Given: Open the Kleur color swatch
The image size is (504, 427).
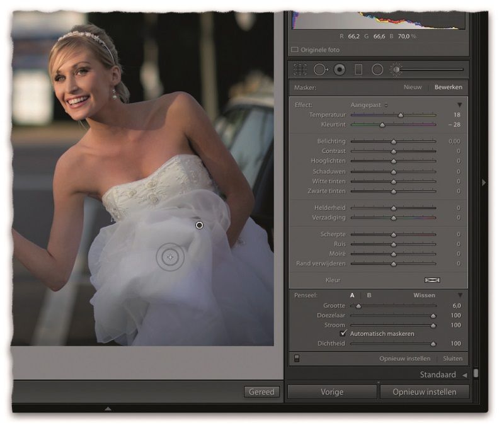Looking at the screenshot, I should (432, 280).
